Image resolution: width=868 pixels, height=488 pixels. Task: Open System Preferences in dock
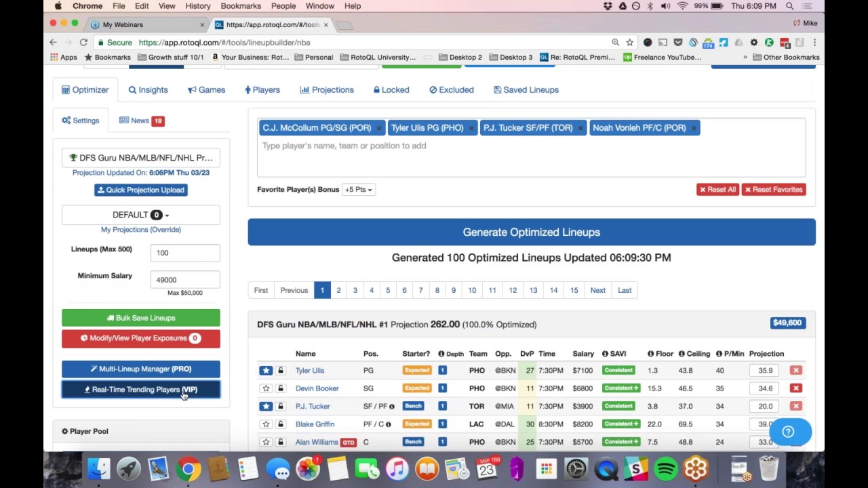[x=576, y=468]
